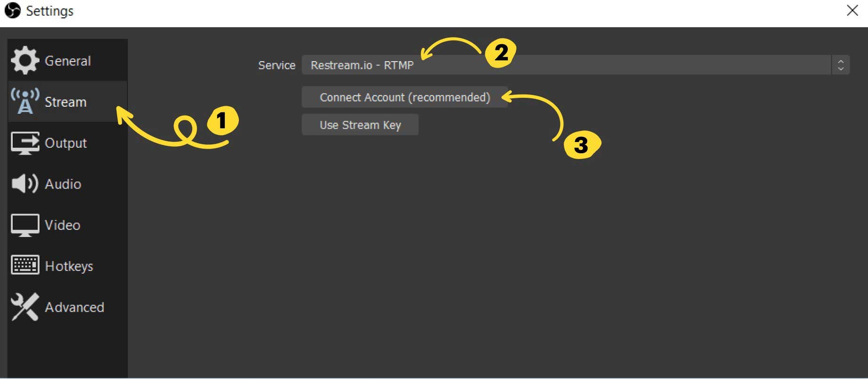The width and height of the screenshot is (868, 379).
Task: Click the Use Stream Key button
Action: click(360, 125)
